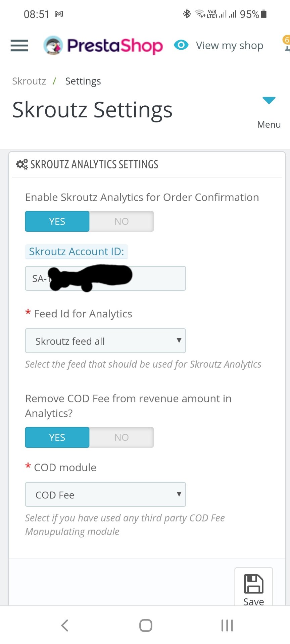Expand the page Menu arrow
The height and width of the screenshot is (644, 290).
coord(269,101)
